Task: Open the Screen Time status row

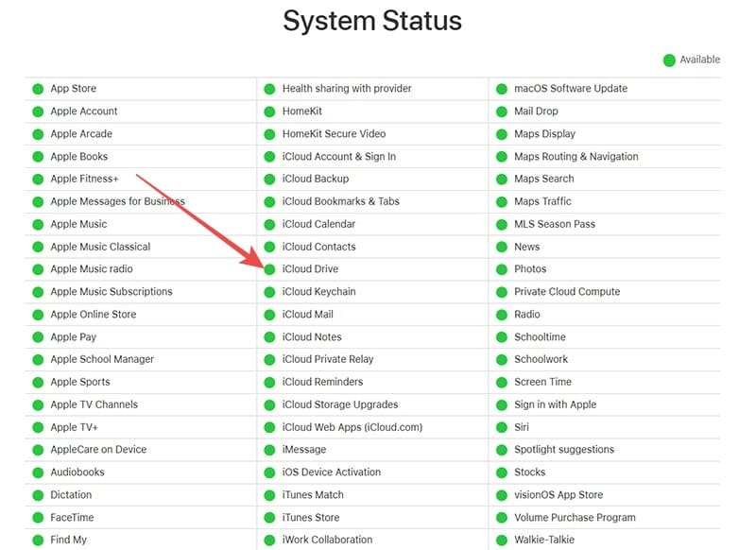Action: tap(542, 382)
